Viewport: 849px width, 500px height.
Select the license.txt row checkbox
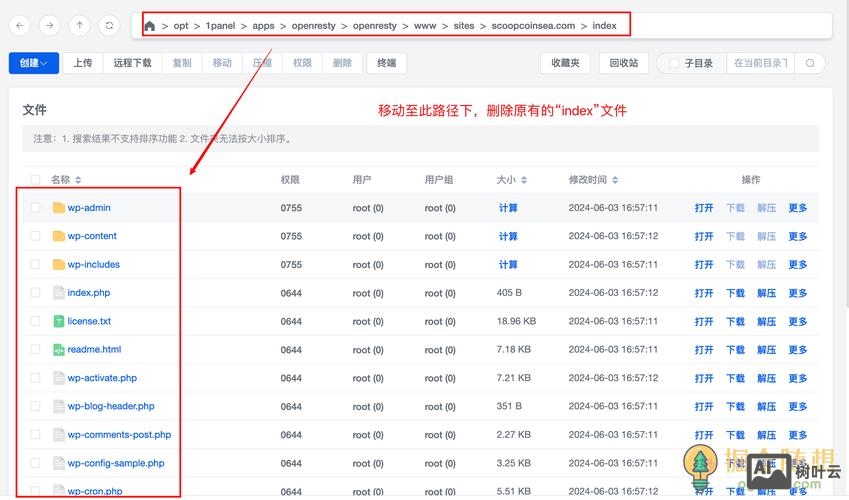click(x=35, y=321)
